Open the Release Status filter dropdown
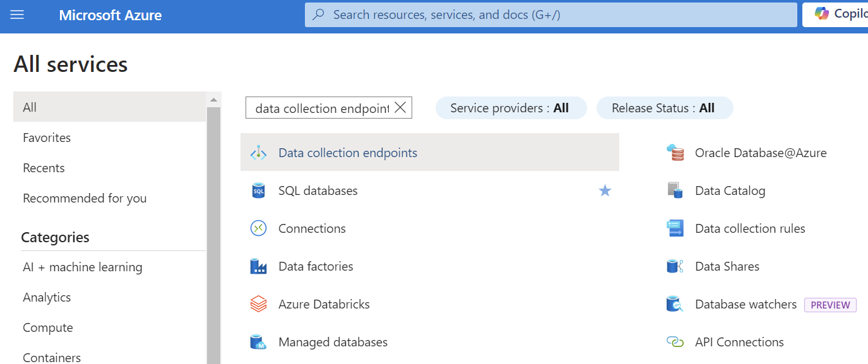This screenshot has width=868, height=364. [x=664, y=108]
